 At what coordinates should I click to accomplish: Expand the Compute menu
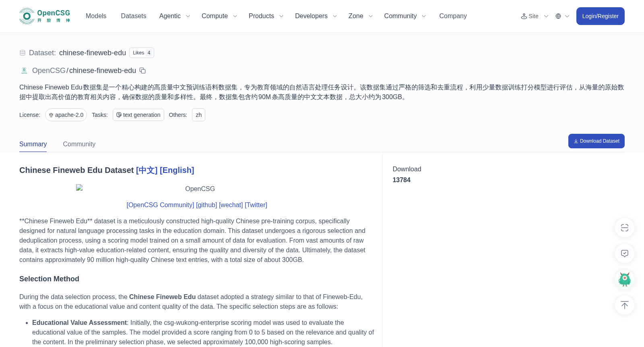tap(219, 16)
